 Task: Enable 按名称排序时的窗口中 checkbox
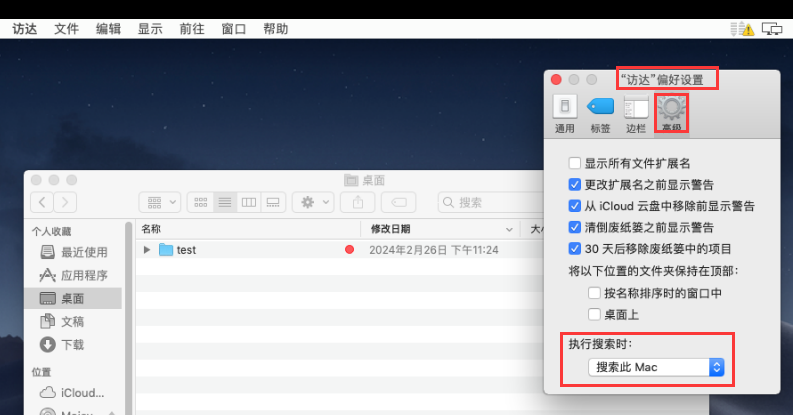pos(594,293)
